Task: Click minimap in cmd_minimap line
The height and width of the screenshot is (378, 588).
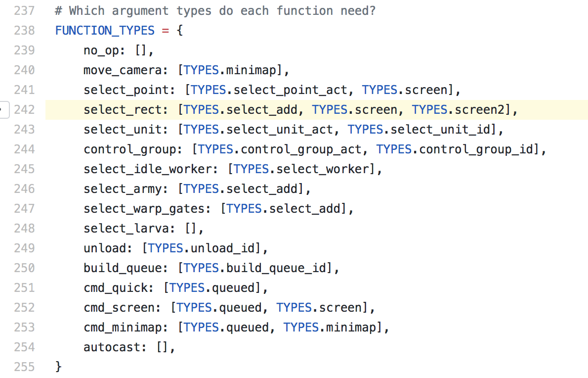Action: pyautogui.click(x=351, y=328)
